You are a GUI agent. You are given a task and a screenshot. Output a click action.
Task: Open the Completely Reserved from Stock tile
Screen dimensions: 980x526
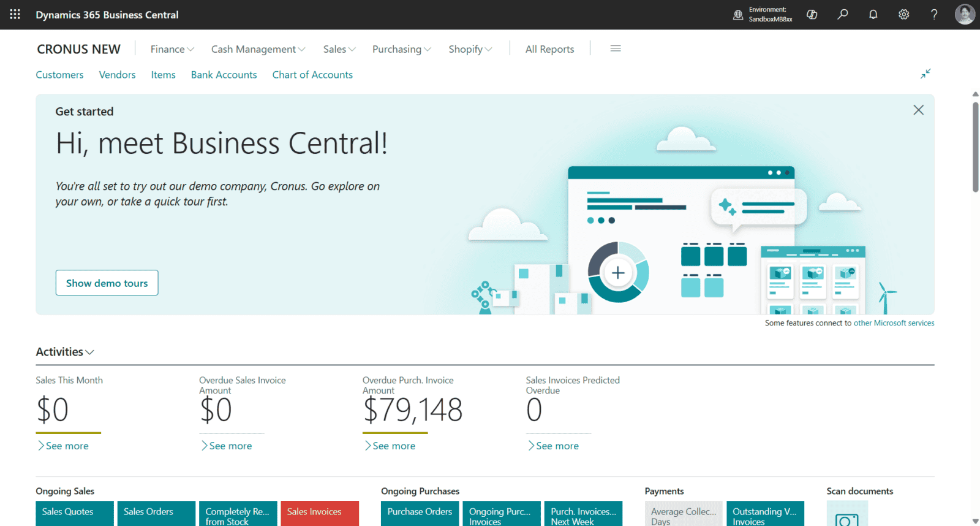(238, 514)
